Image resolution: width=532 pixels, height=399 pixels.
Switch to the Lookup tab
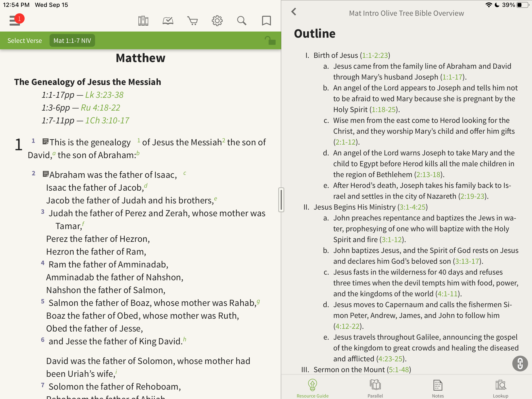[500, 389]
